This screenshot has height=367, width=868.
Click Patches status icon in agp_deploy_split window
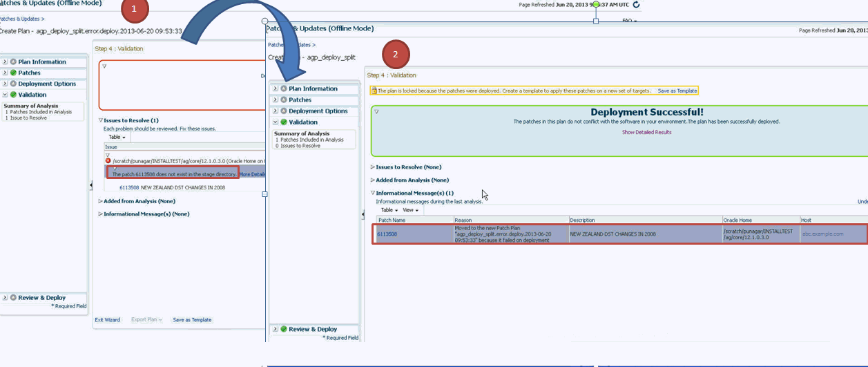coord(284,100)
